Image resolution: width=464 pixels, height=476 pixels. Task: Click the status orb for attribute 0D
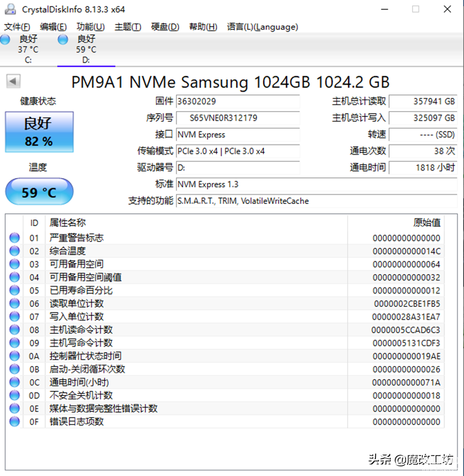point(14,396)
